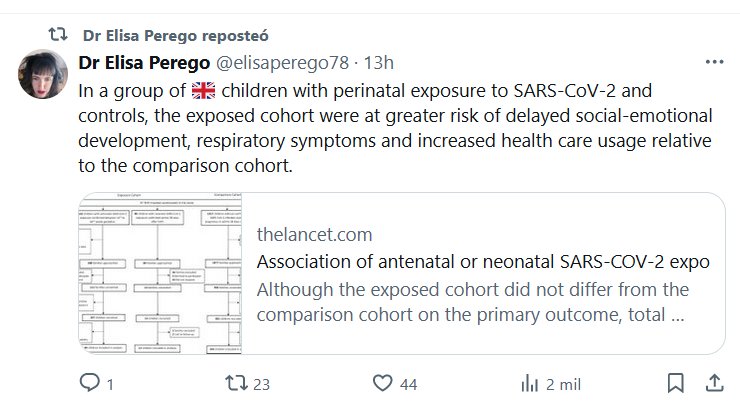Click the reply comment icon
This screenshot has height=408, width=740.
[x=88, y=382]
